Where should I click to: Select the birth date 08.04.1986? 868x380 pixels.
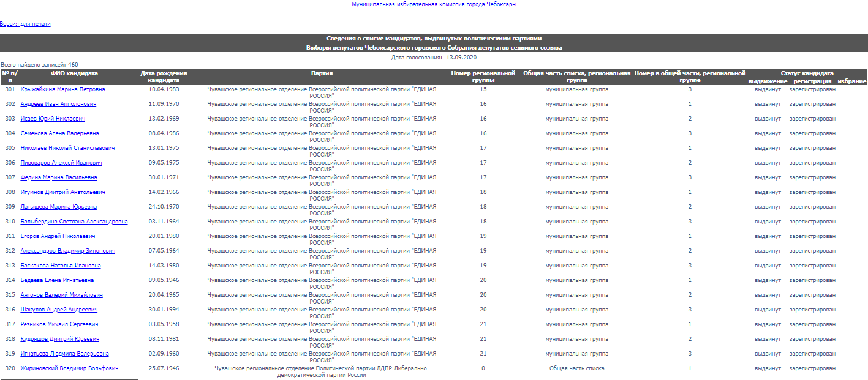[x=164, y=133]
